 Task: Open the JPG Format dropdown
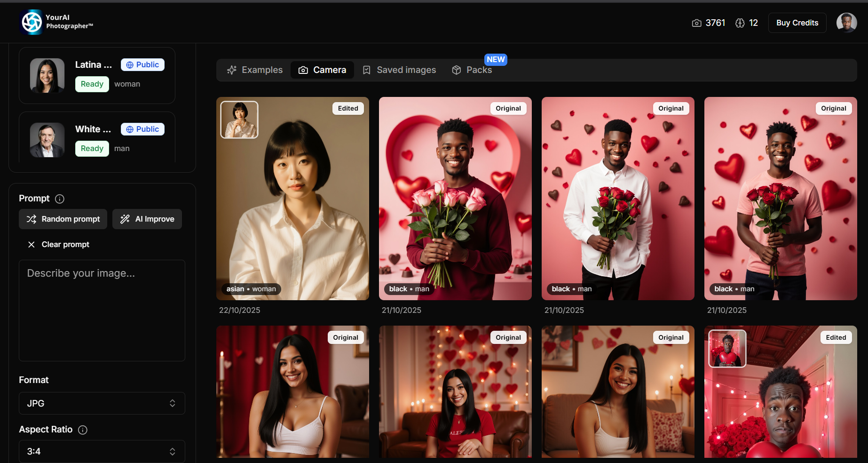tap(102, 403)
